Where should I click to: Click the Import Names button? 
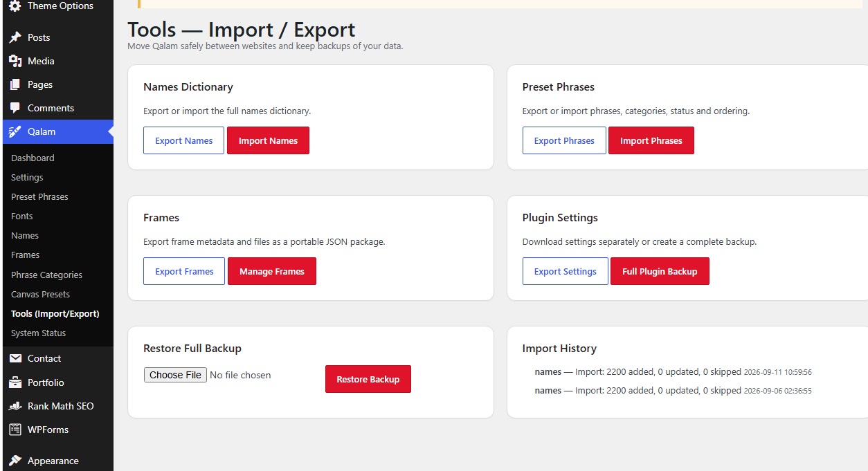coord(268,140)
